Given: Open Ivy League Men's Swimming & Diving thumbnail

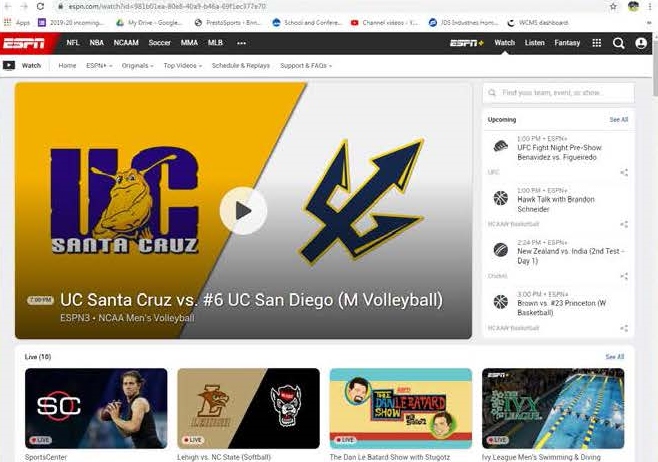Looking at the screenshot, I should point(553,408).
